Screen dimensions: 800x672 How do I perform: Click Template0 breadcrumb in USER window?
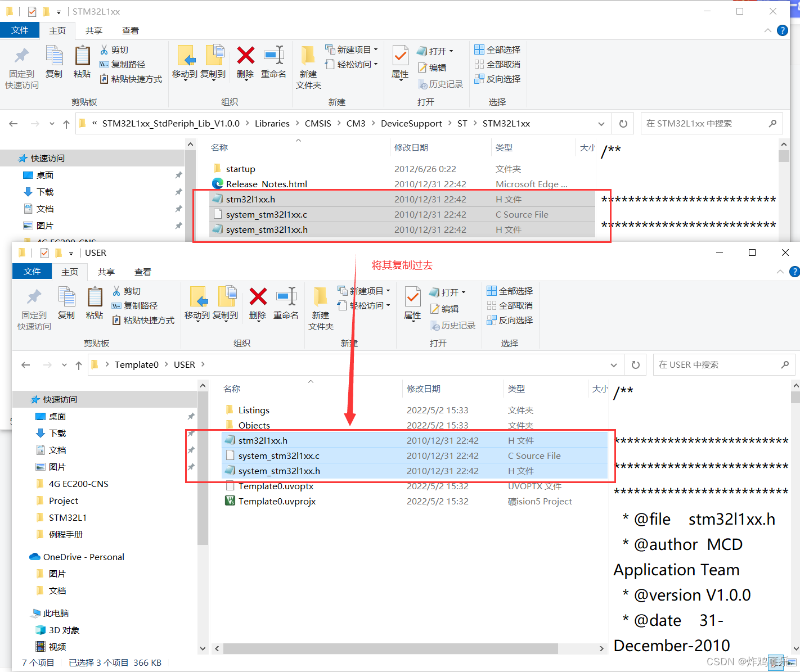[x=137, y=365]
